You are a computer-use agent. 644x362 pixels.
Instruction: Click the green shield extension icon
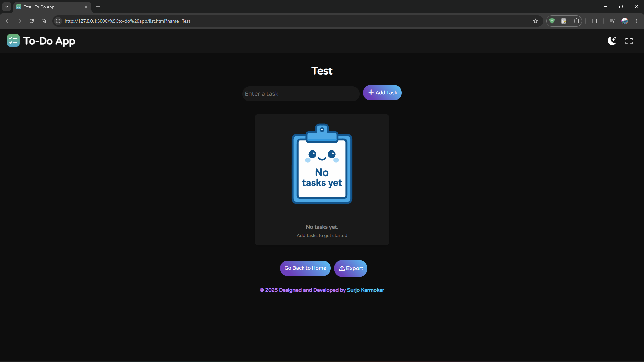coord(552,21)
